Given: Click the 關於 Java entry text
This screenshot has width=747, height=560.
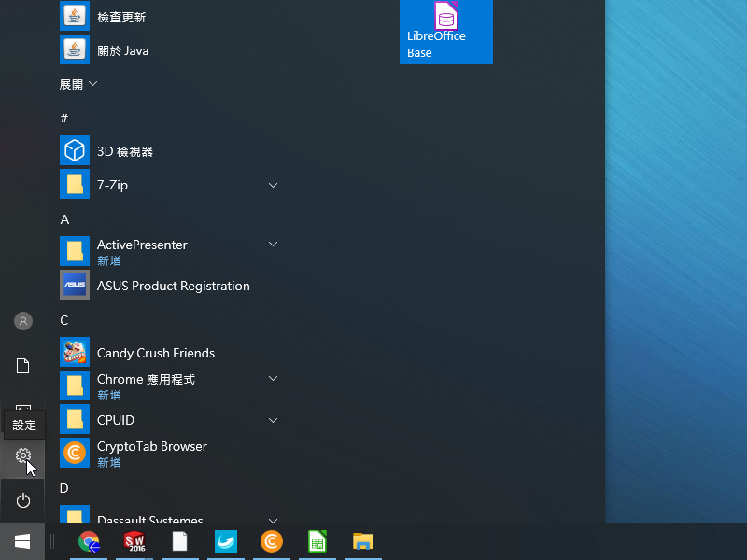Looking at the screenshot, I should click(123, 50).
